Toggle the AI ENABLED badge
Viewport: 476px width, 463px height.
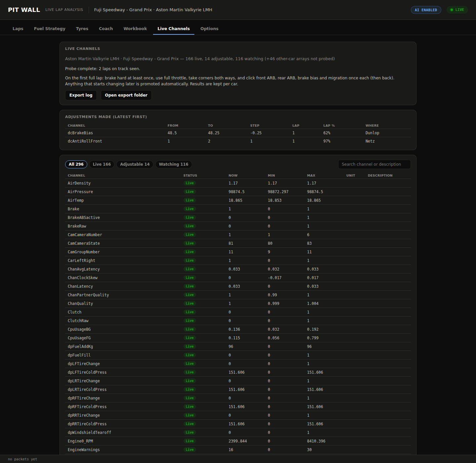pos(426,10)
